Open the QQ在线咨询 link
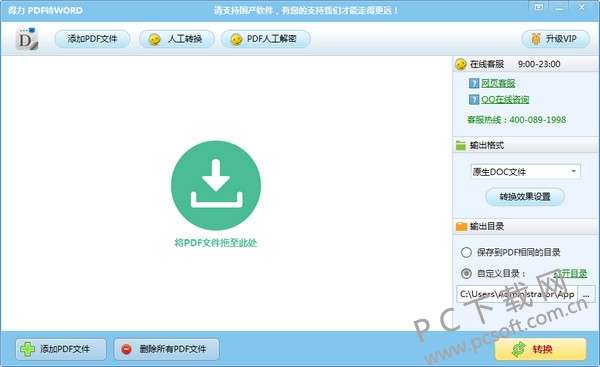This screenshot has width=600, height=367. 505,99
